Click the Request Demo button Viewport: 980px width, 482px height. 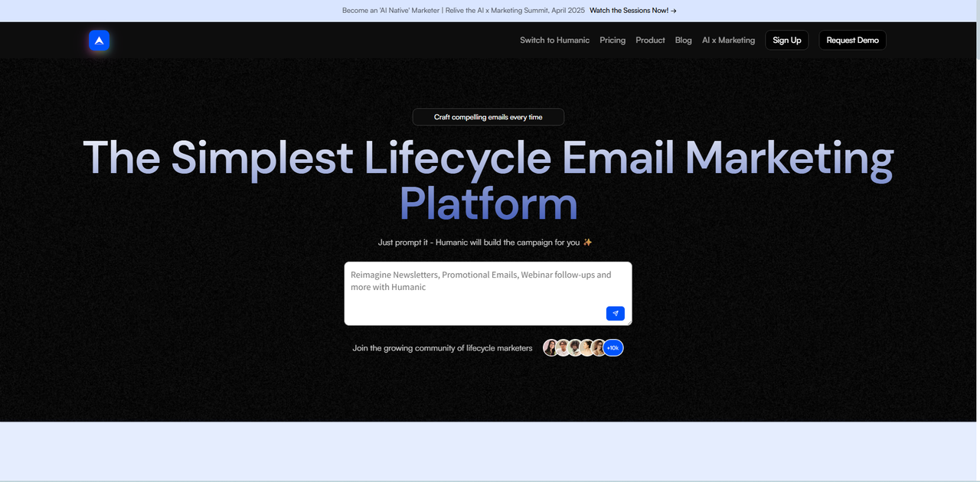853,41
